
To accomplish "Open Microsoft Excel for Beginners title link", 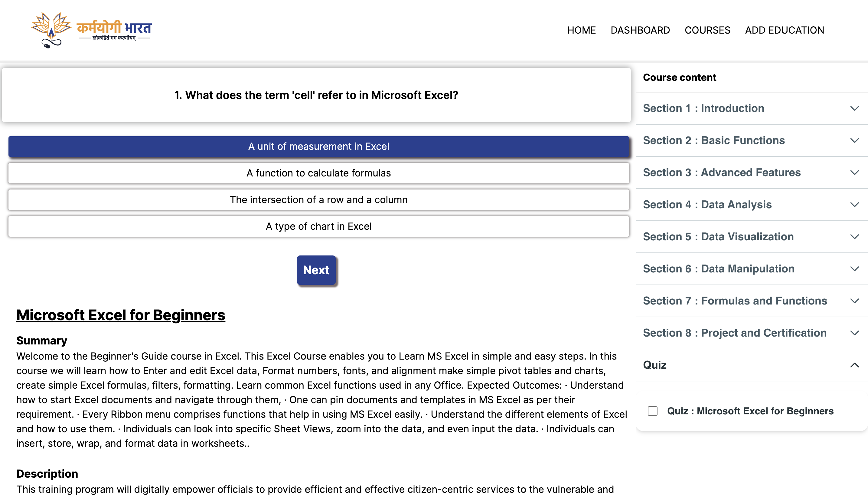I will (x=121, y=315).
